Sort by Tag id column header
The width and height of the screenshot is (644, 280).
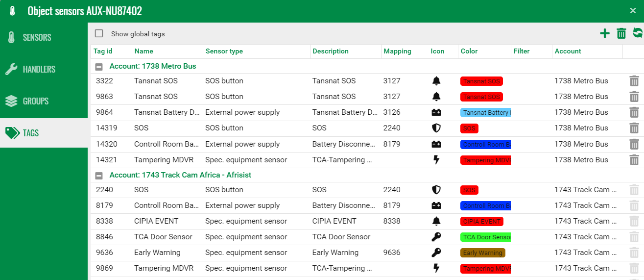(103, 51)
